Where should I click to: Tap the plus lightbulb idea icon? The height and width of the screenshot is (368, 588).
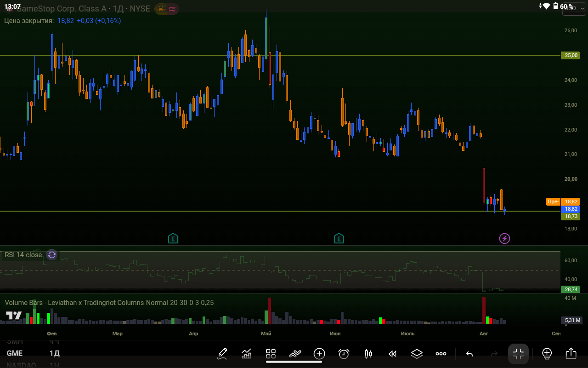coord(547,353)
